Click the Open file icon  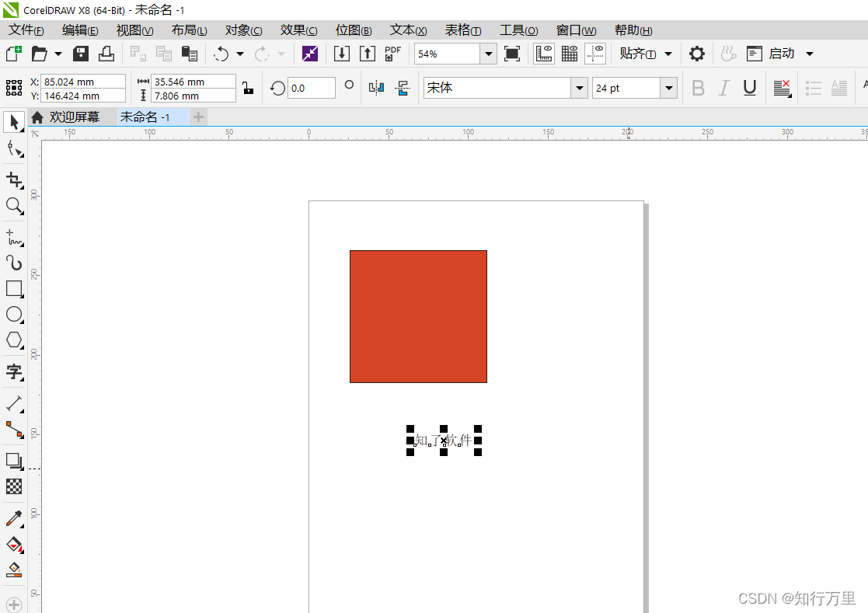click(x=39, y=54)
